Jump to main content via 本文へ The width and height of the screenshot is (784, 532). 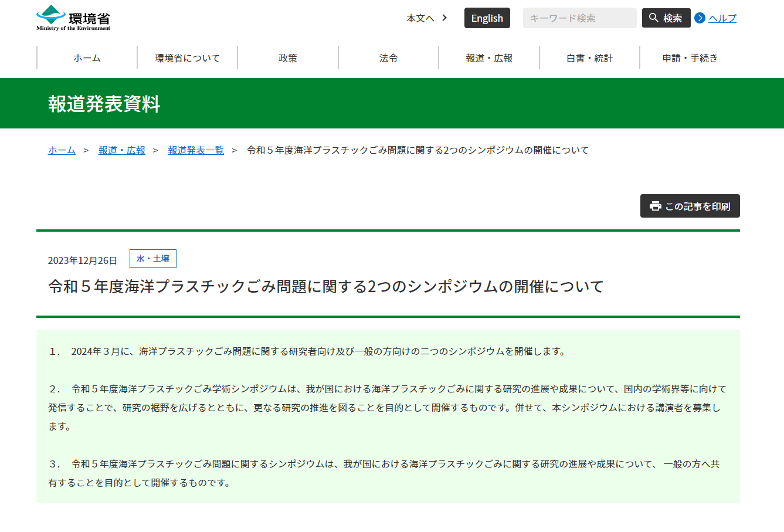[420, 18]
